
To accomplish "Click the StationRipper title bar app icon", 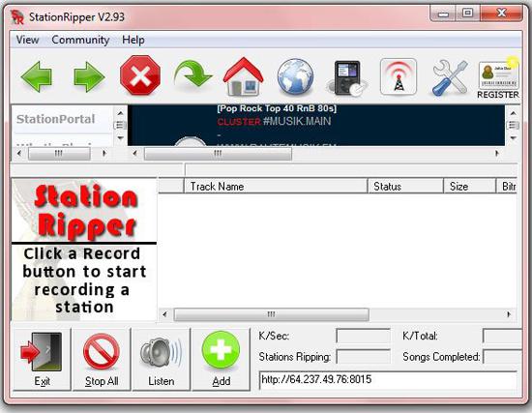I will coord(17,17).
